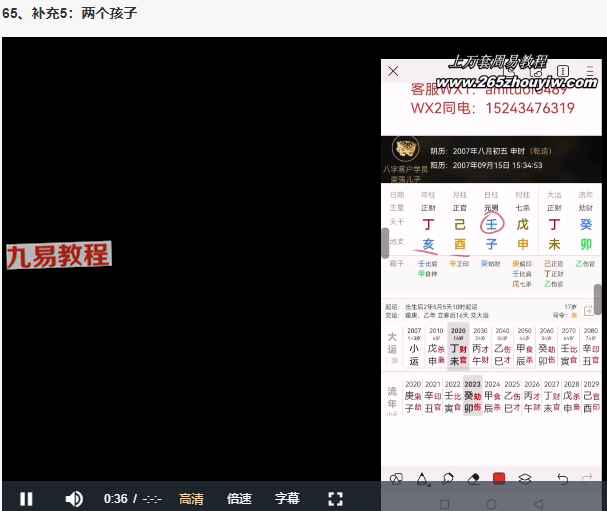Select the fill bucket tool
The image size is (607, 511).
[423, 479]
